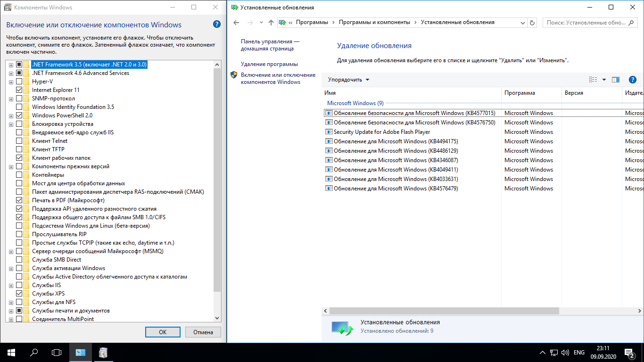The width and height of the screenshot is (644, 362).
Task: Check the Контейнеры checkbox
Action: [19, 175]
